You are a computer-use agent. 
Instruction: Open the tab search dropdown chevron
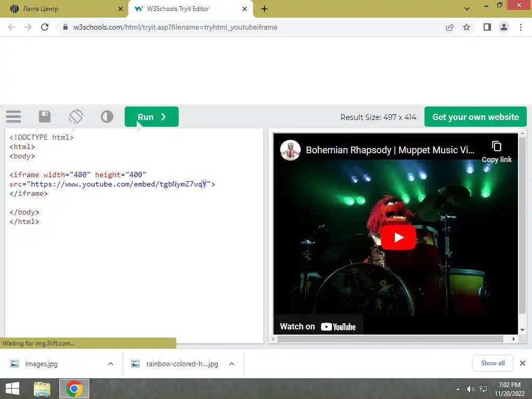pyautogui.click(x=467, y=9)
